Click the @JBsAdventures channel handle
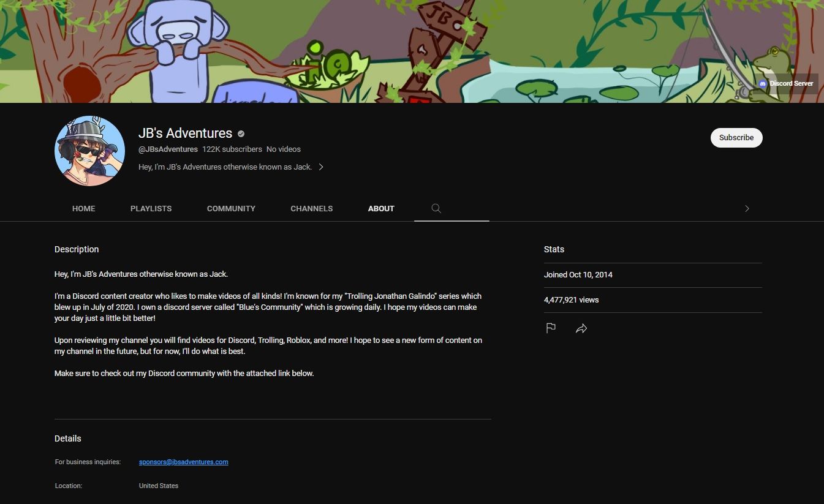 (168, 149)
